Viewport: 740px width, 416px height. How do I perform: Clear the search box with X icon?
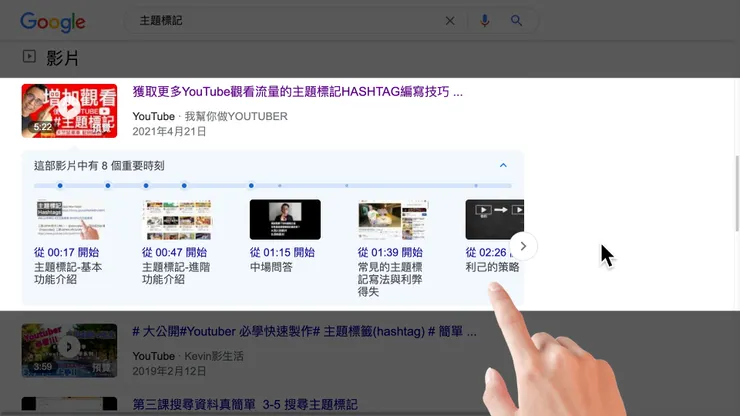coord(450,21)
